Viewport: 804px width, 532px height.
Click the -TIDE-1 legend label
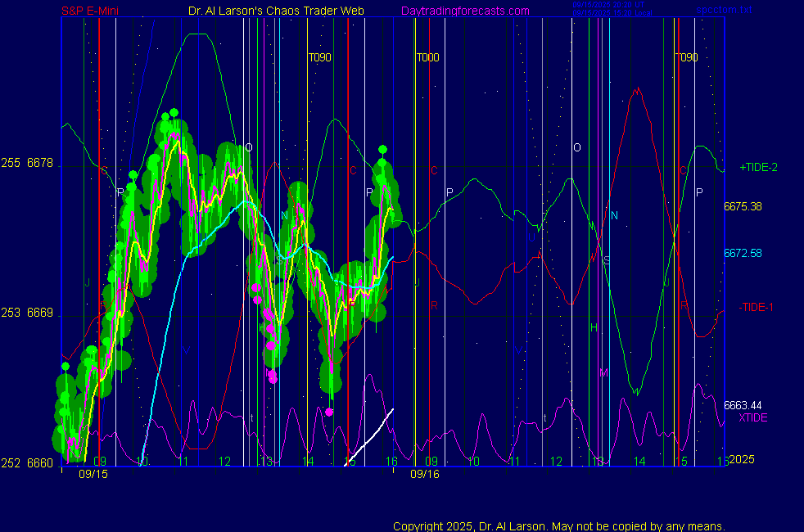[x=757, y=307]
